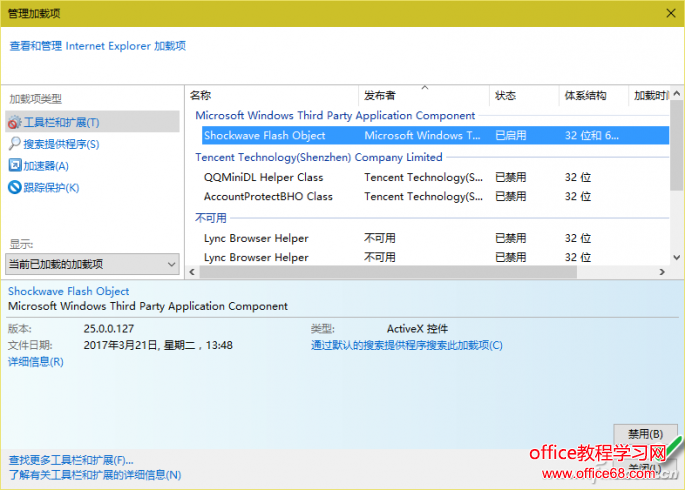Click the 体系结构 column header
This screenshot has width=685, height=490.
click(x=590, y=96)
